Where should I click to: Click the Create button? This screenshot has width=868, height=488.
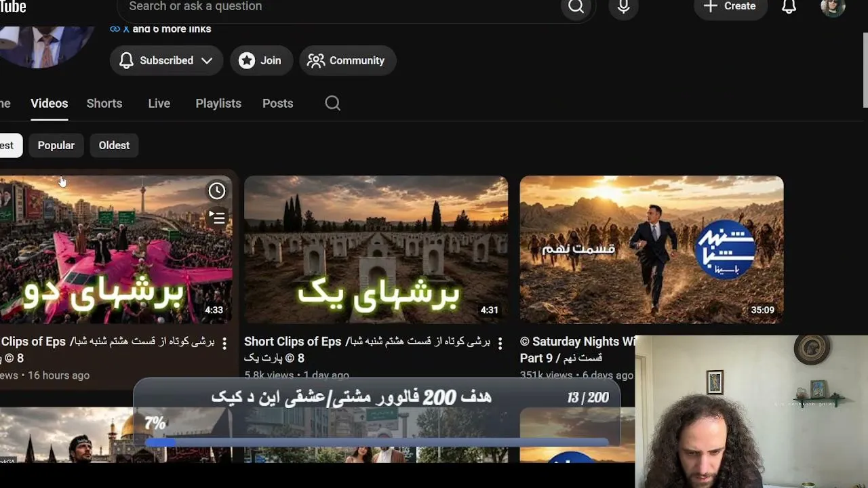point(730,7)
